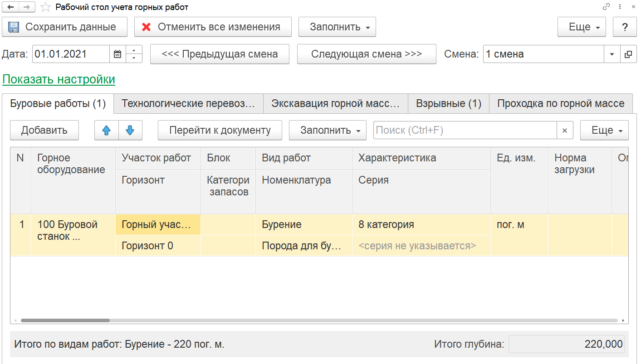Click the Итого глубина value field 220,000
Image resolution: width=641 pixels, height=364 pixels.
pos(566,344)
